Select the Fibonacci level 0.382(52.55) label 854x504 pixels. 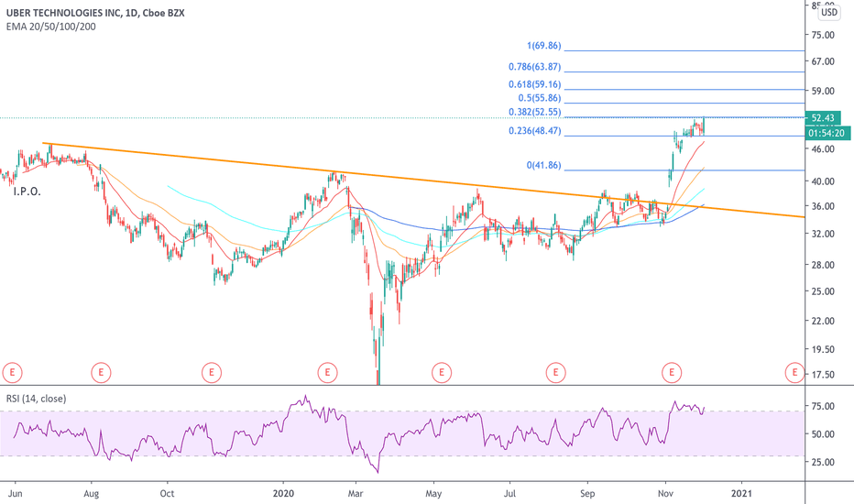[x=535, y=112]
